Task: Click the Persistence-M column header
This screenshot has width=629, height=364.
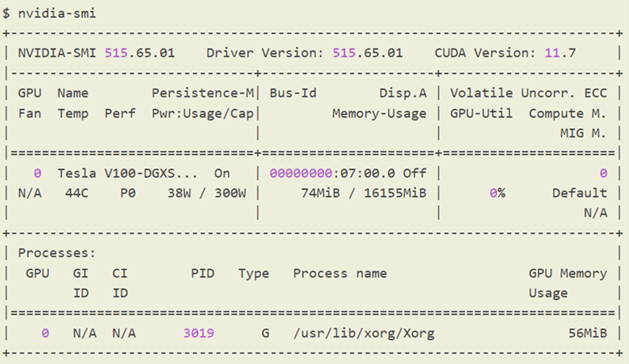Action: click(203, 93)
